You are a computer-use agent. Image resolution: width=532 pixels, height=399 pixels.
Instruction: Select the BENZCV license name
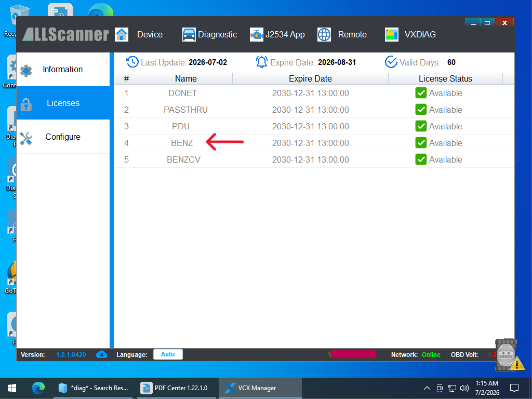(183, 160)
